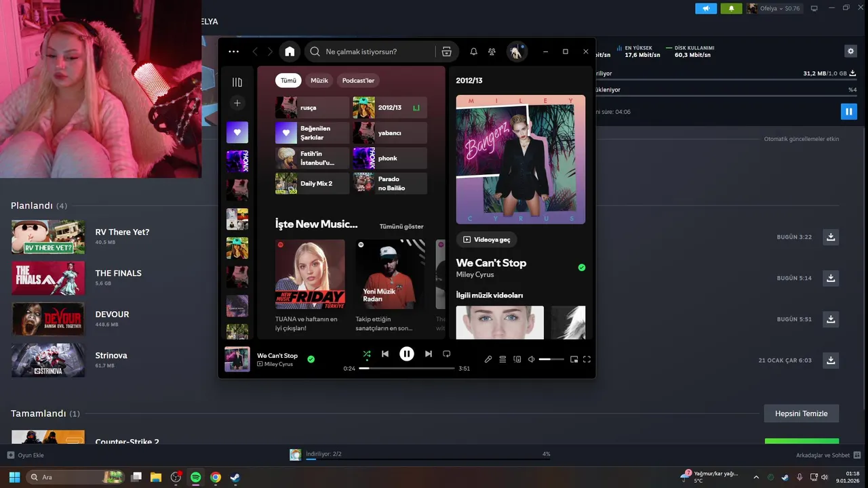The image size is (868, 488).
Task: Seek on song progress bar
Action: tap(407, 368)
